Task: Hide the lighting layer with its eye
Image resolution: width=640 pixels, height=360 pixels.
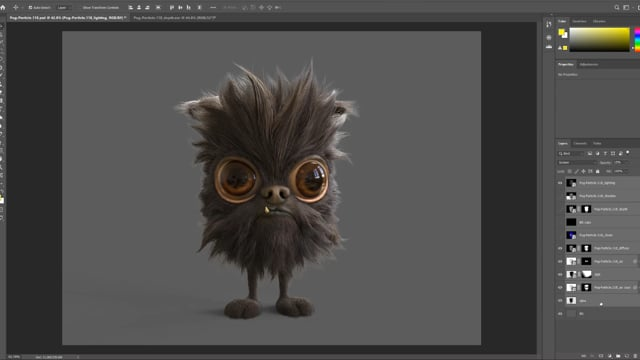Action: click(x=560, y=183)
